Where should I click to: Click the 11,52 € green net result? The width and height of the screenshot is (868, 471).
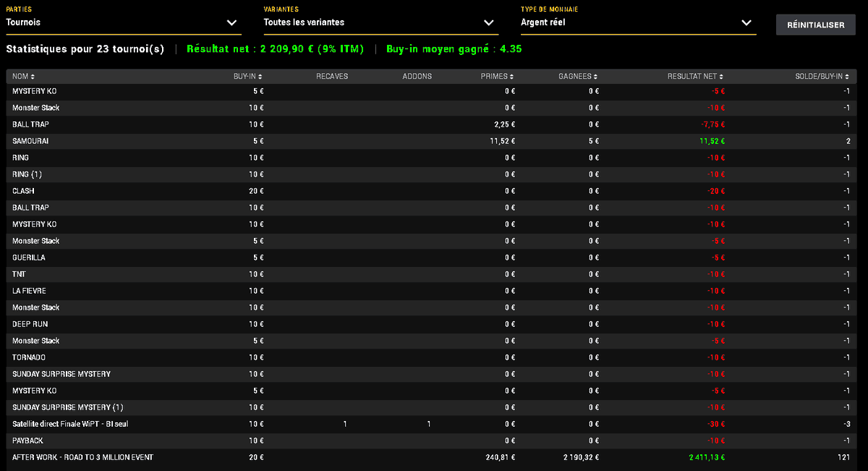pos(712,141)
